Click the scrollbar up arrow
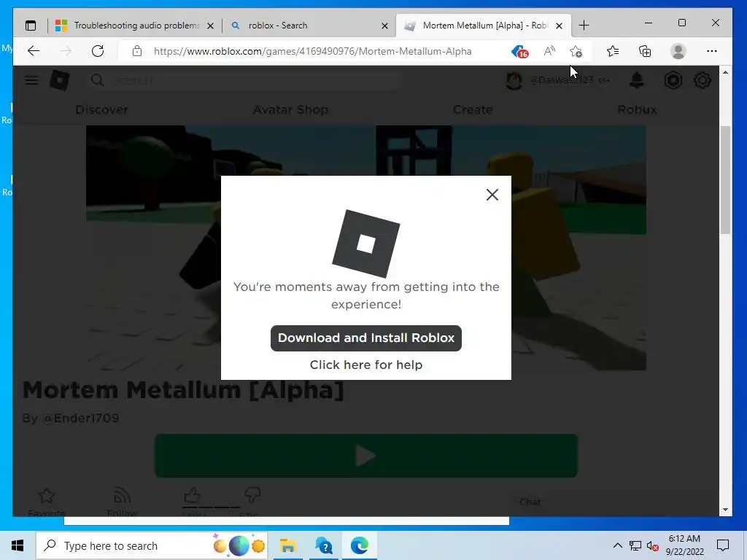This screenshot has height=560, width=747. pyautogui.click(x=724, y=72)
